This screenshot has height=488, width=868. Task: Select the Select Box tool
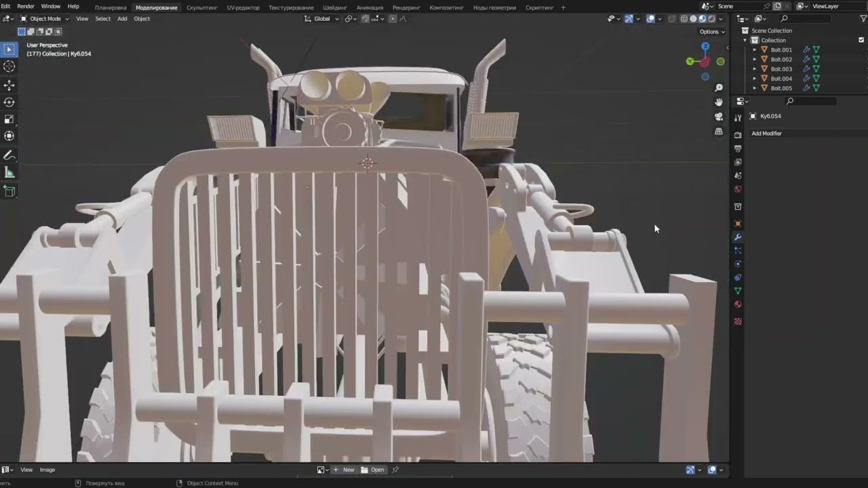pos(9,49)
